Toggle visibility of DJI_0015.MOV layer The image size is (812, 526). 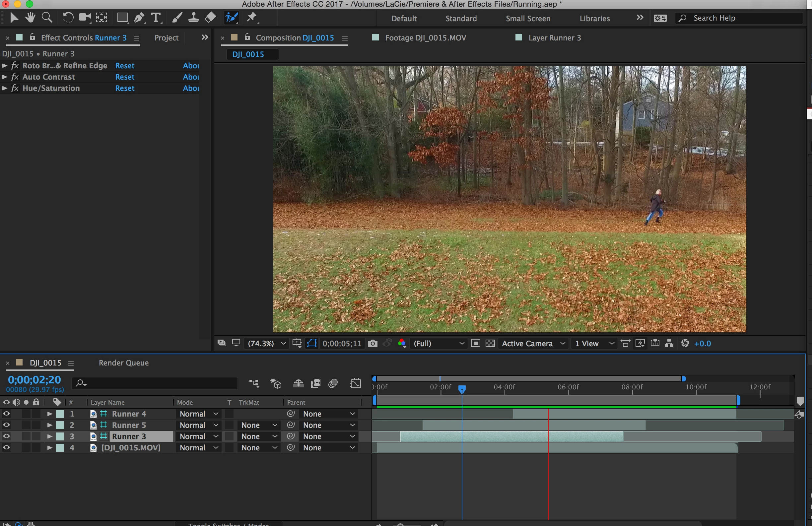click(x=6, y=447)
